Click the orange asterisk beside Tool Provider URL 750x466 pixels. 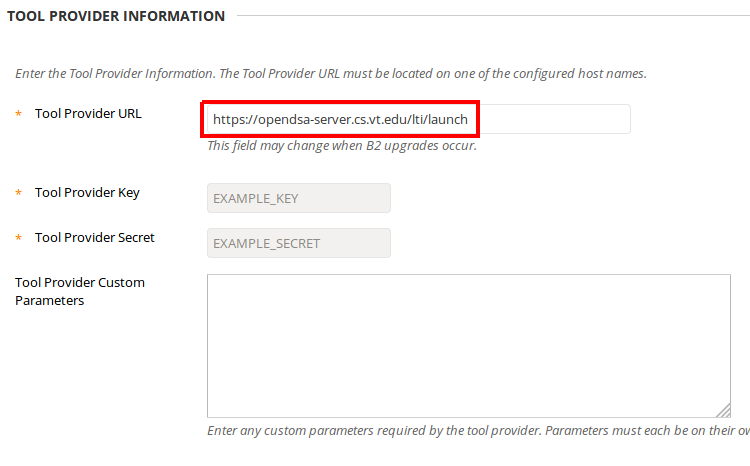pos(19,113)
